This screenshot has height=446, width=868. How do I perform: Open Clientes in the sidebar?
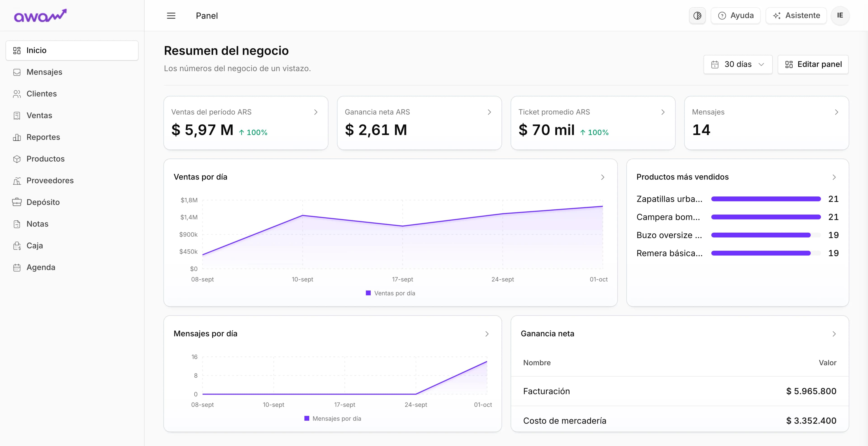[72, 94]
